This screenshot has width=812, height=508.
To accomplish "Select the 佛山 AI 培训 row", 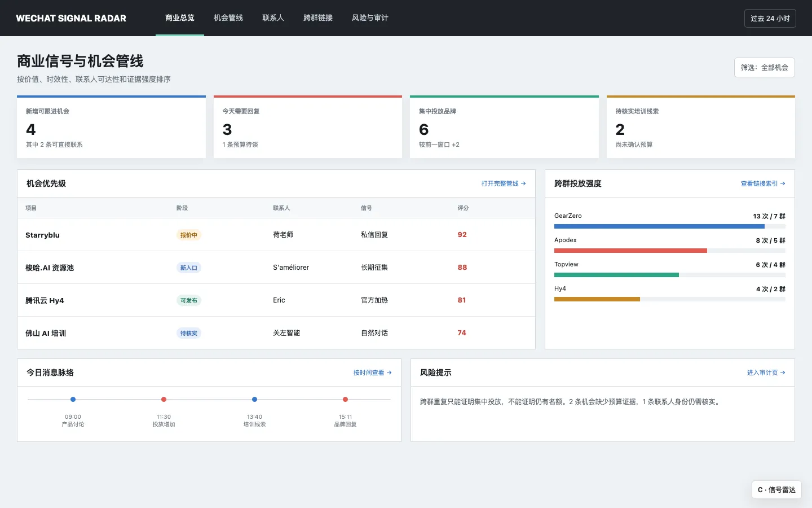I will (x=276, y=333).
